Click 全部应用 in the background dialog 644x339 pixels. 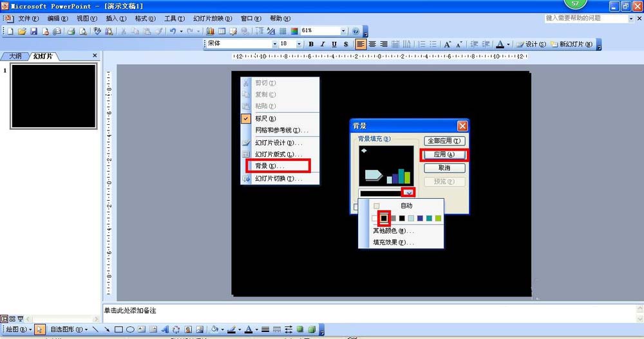click(444, 141)
